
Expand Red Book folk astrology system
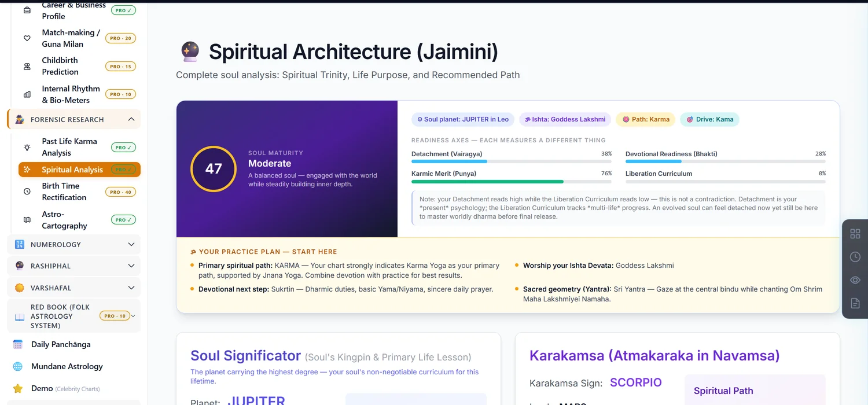(x=74, y=316)
